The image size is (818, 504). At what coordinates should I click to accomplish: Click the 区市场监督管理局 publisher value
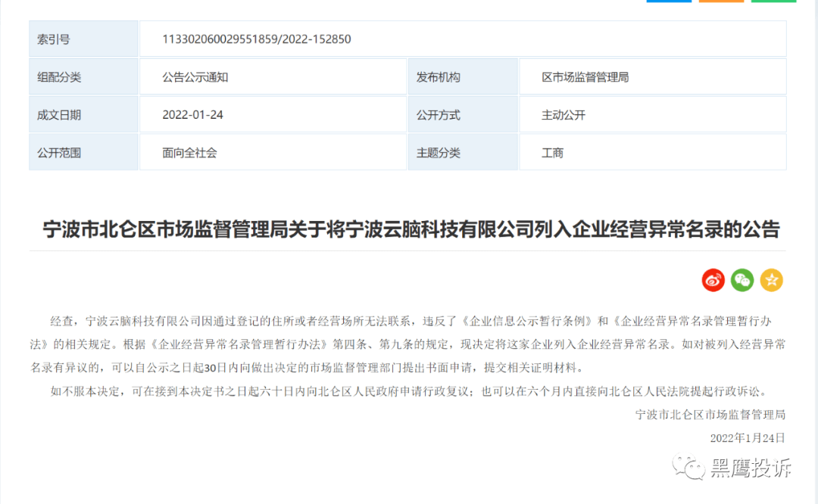click(x=585, y=77)
